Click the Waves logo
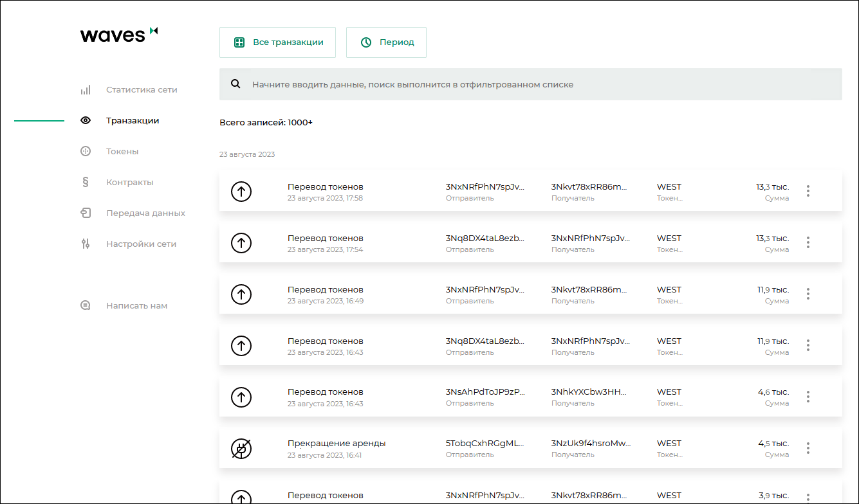The image size is (859, 504). click(119, 35)
